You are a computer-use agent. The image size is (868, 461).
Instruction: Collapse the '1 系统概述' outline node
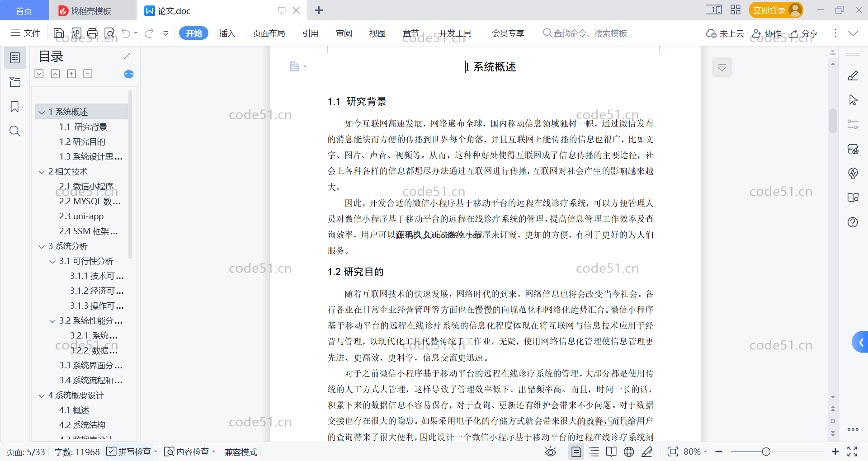(42, 112)
